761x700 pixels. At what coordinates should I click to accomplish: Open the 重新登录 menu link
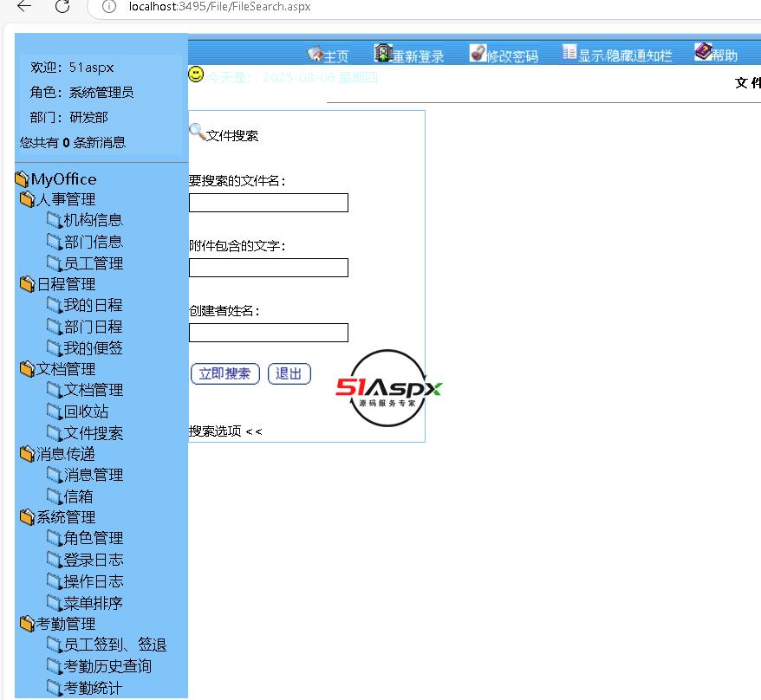point(418,56)
